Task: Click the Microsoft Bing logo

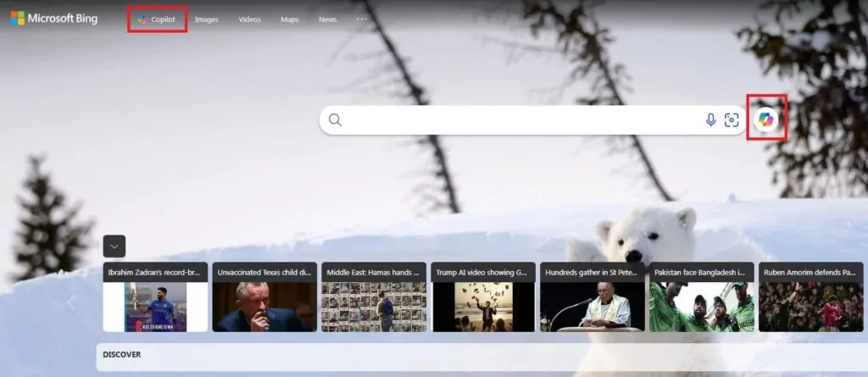Action: 53,19
